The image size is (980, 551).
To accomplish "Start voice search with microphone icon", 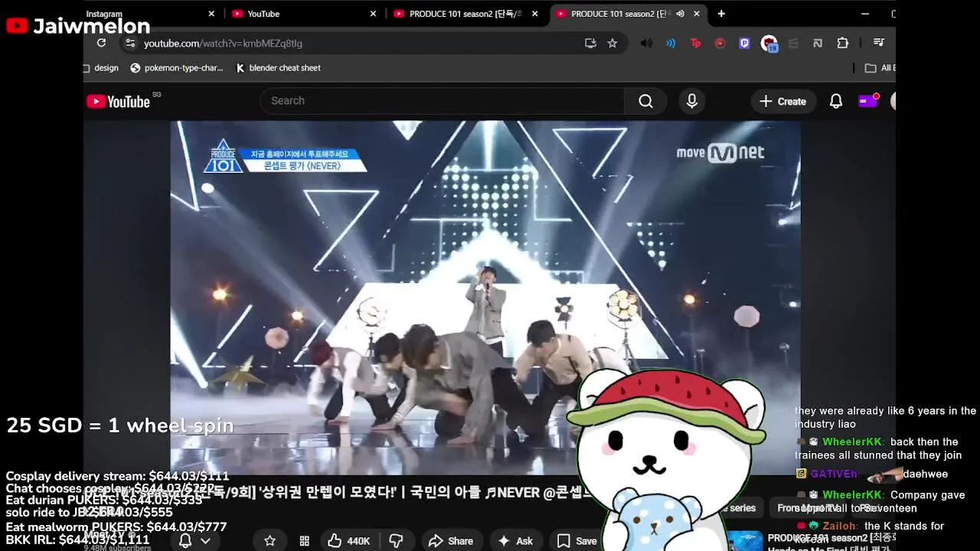I will [x=692, y=101].
